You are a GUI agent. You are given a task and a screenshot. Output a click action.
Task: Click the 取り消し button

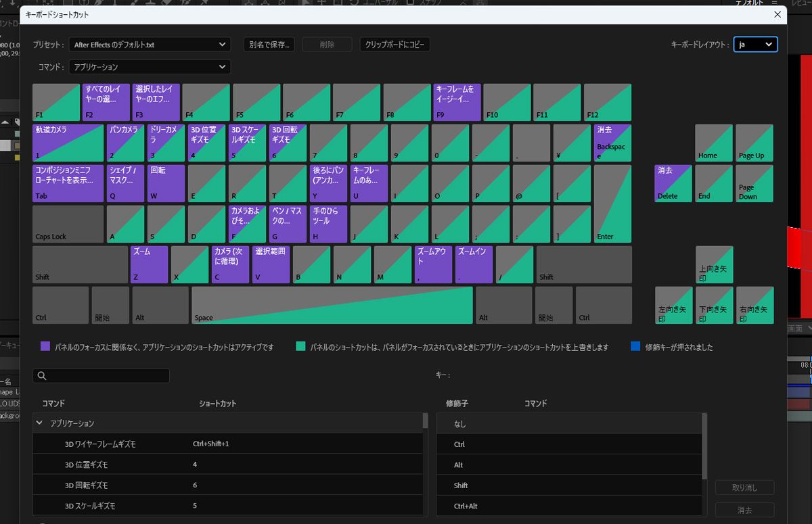[x=745, y=487]
